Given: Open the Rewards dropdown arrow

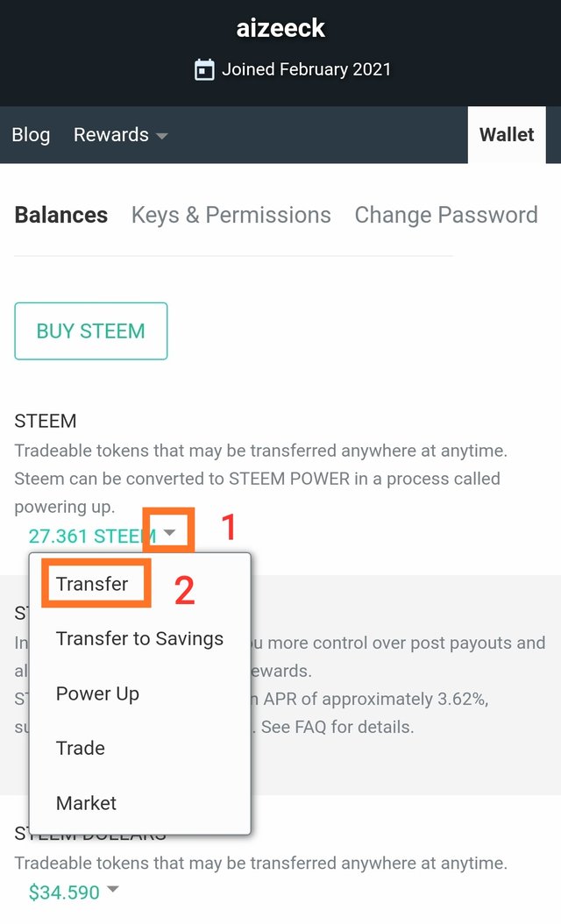Looking at the screenshot, I should click(161, 136).
